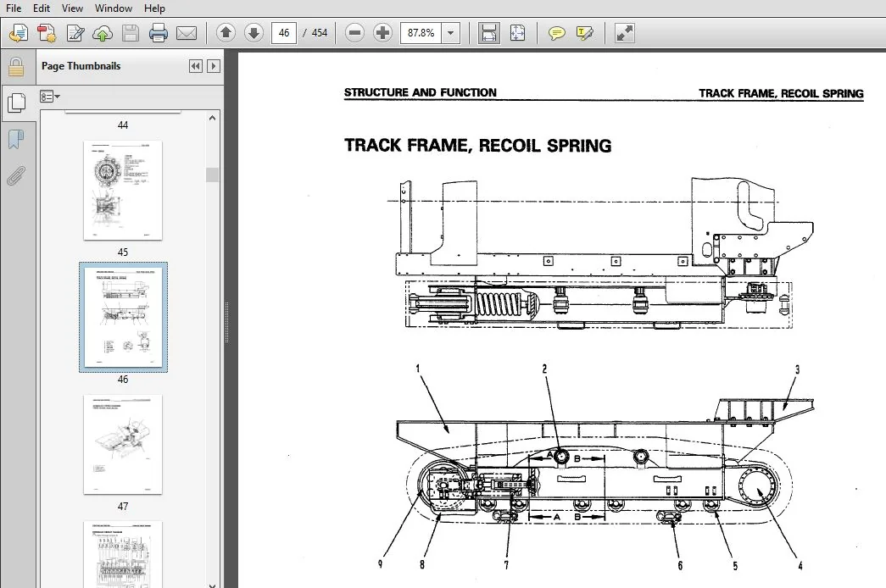Viewport: 886px width, 588px height.
Task: Click the TRACK FRAME, RECOIL SPRING heading
Action: tap(477, 146)
